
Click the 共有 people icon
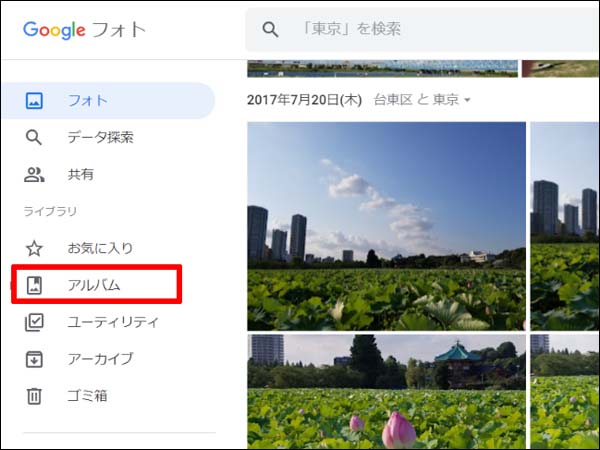pos(34,175)
